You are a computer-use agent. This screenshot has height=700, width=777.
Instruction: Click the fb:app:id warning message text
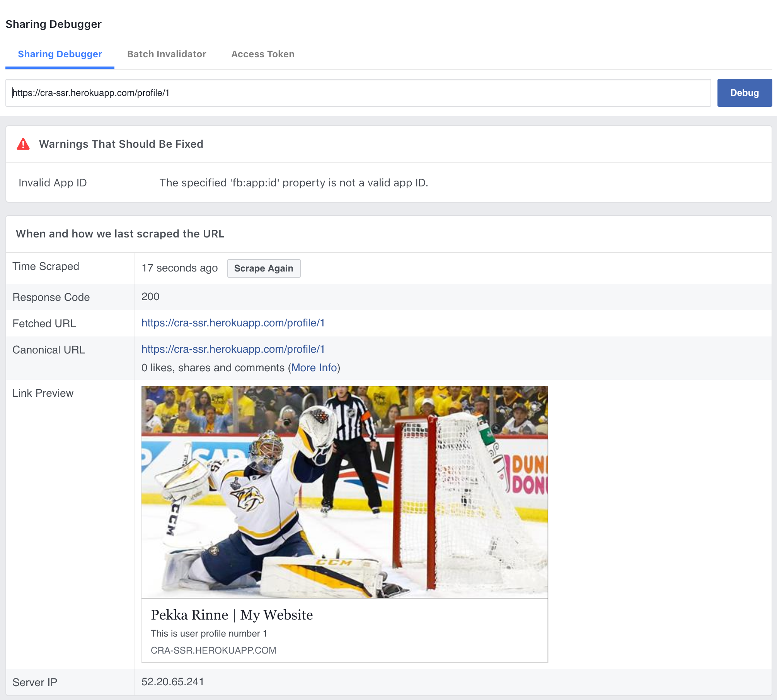tap(294, 183)
